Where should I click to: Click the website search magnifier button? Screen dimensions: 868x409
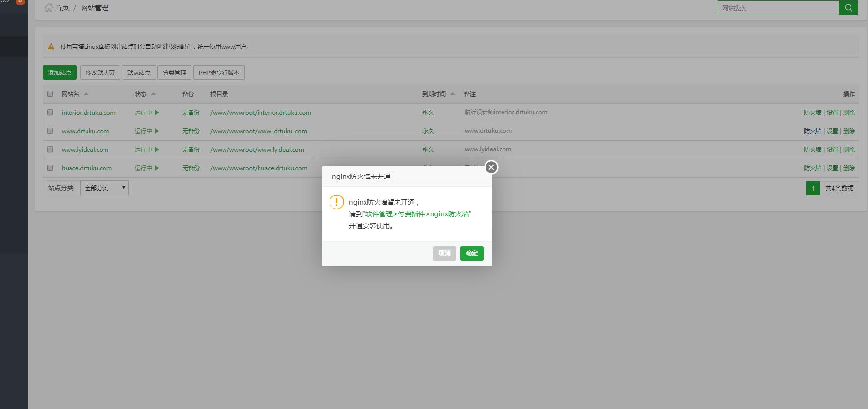point(848,8)
